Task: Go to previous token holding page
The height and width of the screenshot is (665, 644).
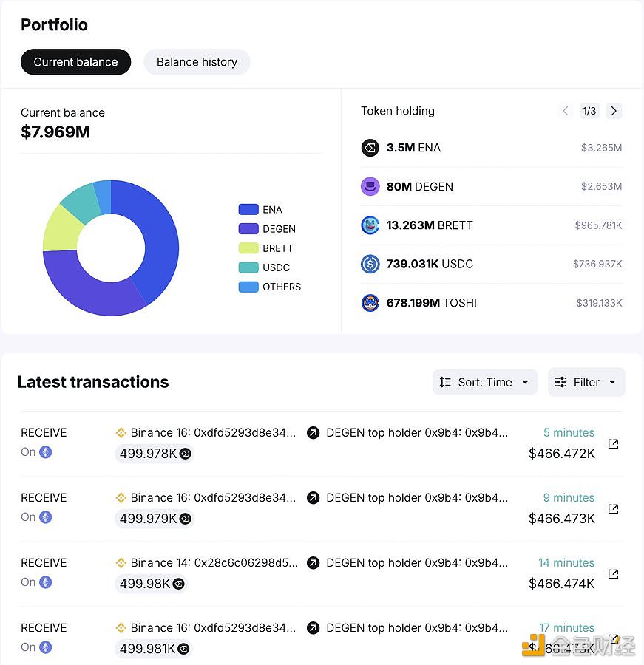Action: point(566,111)
